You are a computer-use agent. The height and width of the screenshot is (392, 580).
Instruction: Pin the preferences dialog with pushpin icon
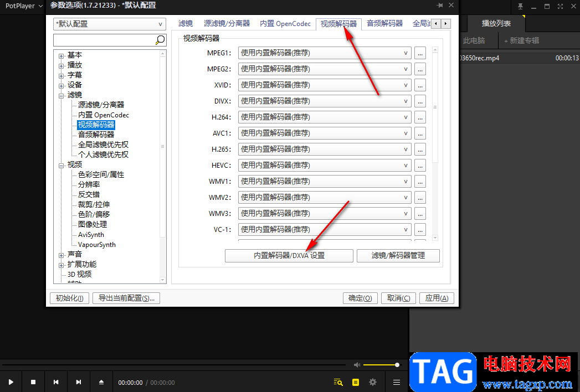click(440, 5)
